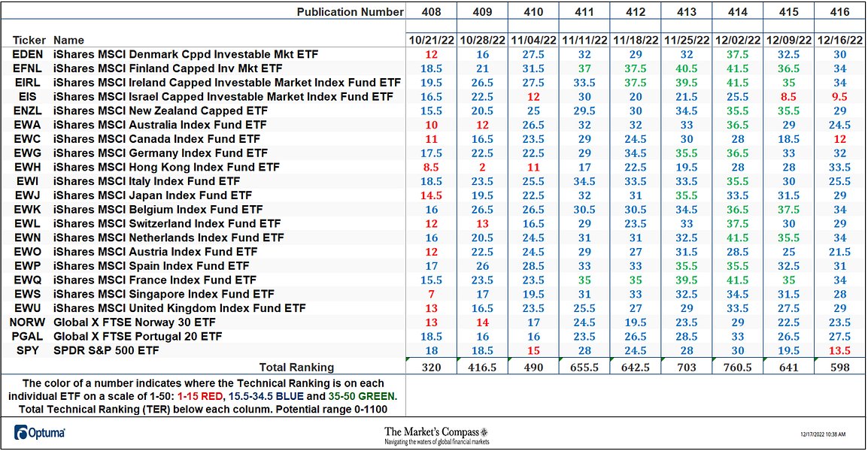Select publication number 408 column header
Screen dimensions: 868x451
431,11
